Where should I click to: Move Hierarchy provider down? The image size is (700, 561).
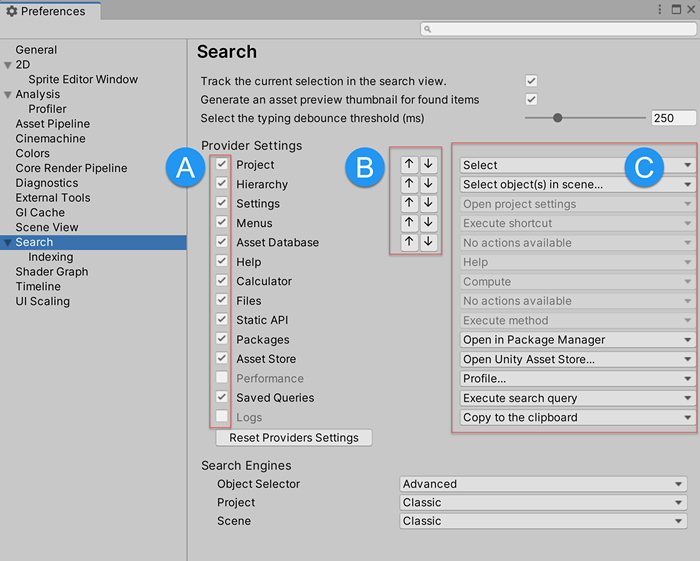point(429,183)
